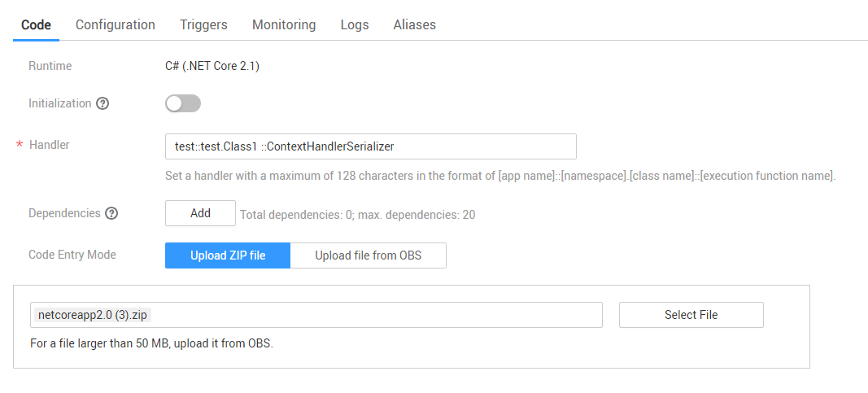The image size is (868, 393).
Task: Switch to Upload file from OBS
Action: [x=368, y=255]
